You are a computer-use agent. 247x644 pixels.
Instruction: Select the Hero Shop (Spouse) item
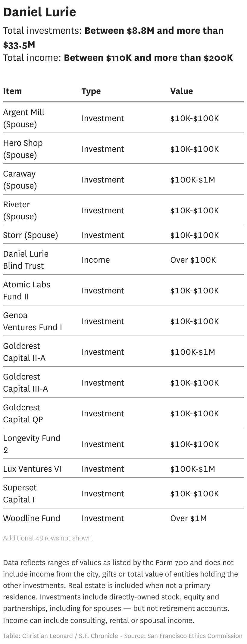pos(23,149)
